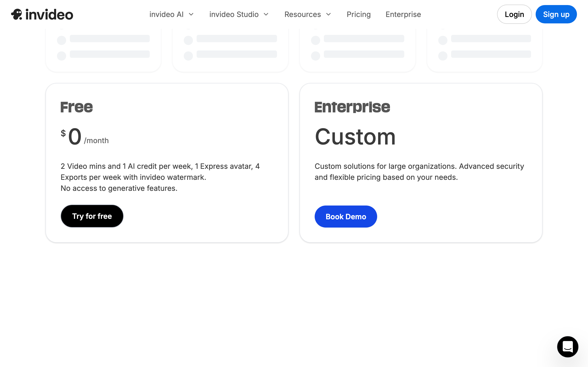Open the live chat support widget
The width and height of the screenshot is (588, 367).
click(x=567, y=346)
